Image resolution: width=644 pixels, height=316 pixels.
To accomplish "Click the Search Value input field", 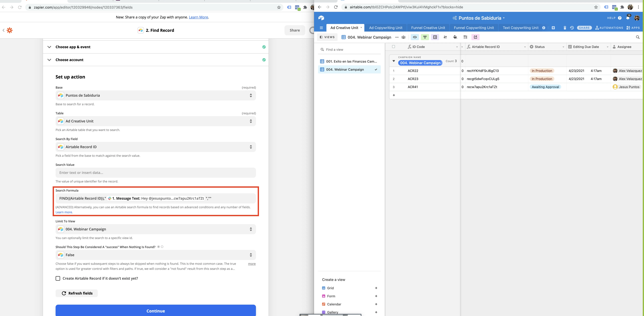I will [156, 173].
